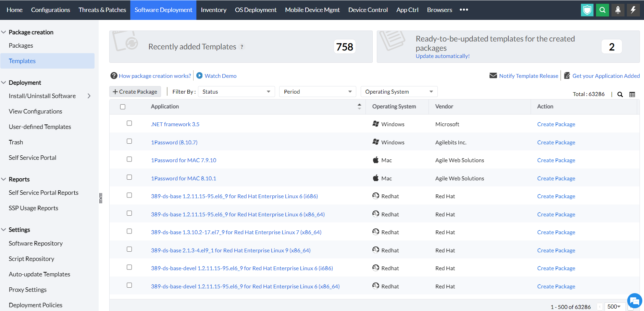644x311 pixels.
Task: Click the ready-to-update count 2
Action: pos(612,47)
